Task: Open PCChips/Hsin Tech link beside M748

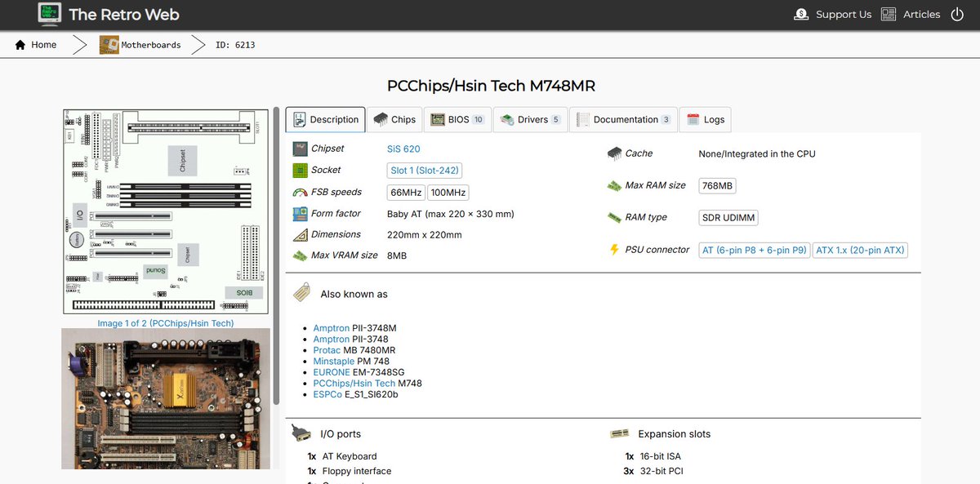Action: (x=354, y=383)
